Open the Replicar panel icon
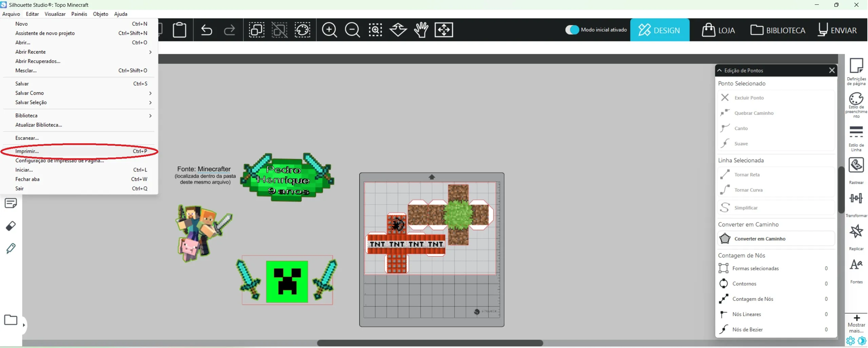Screen dimensions: 868x348 [856, 236]
